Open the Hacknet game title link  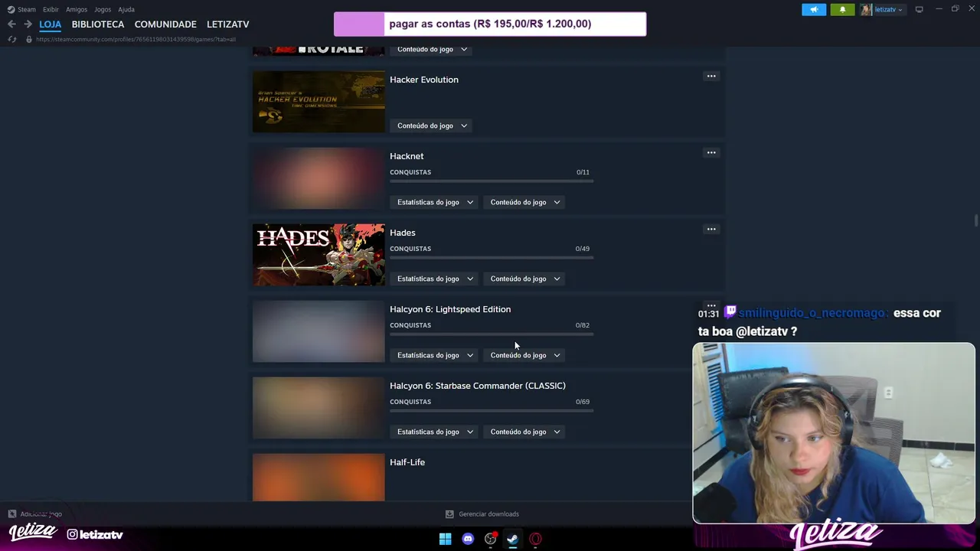(x=407, y=156)
